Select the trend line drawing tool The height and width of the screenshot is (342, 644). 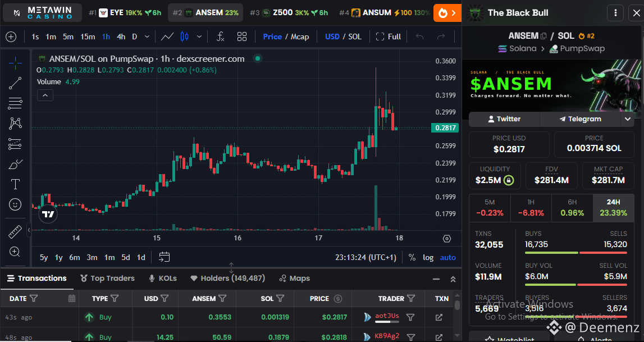tap(15, 83)
